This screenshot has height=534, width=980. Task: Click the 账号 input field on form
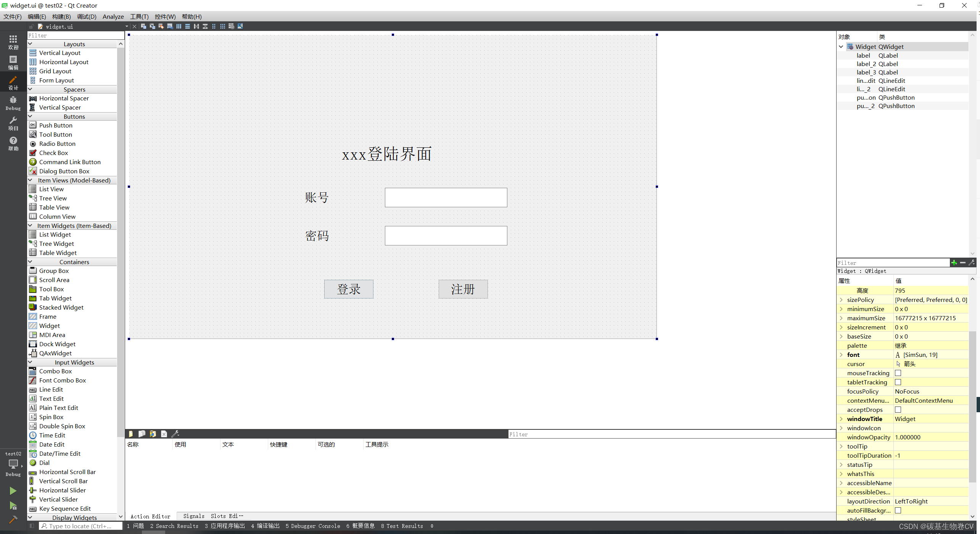point(445,197)
